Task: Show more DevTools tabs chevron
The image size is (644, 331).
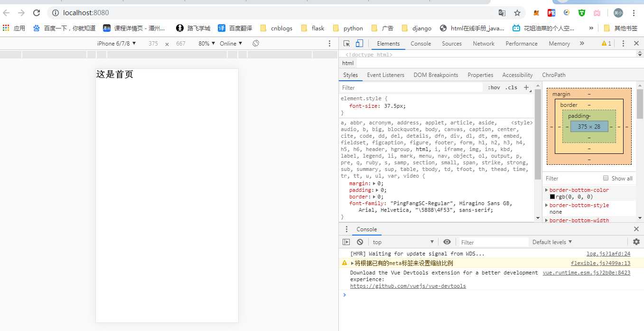Action: [x=582, y=43]
